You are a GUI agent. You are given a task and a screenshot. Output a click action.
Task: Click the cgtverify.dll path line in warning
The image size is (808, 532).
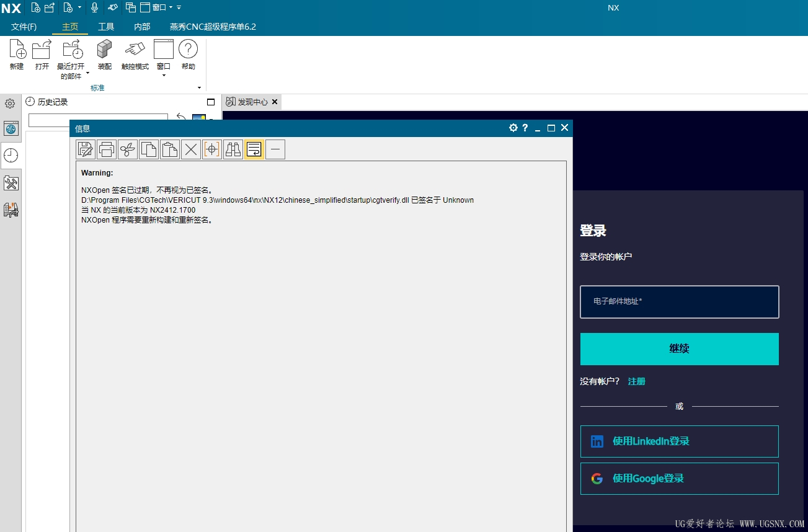click(x=277, y=200)
